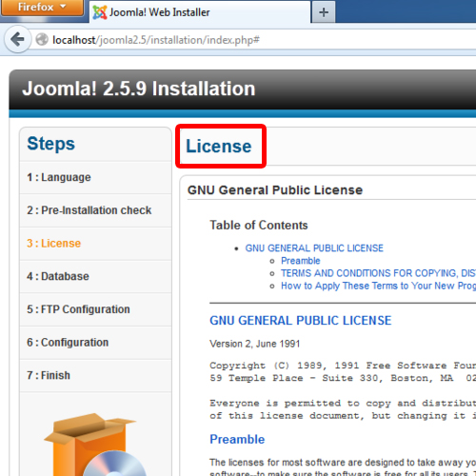Viewport: 476px width, 476px height.
Task: Select step 3 : License
Action: (95, 244)
